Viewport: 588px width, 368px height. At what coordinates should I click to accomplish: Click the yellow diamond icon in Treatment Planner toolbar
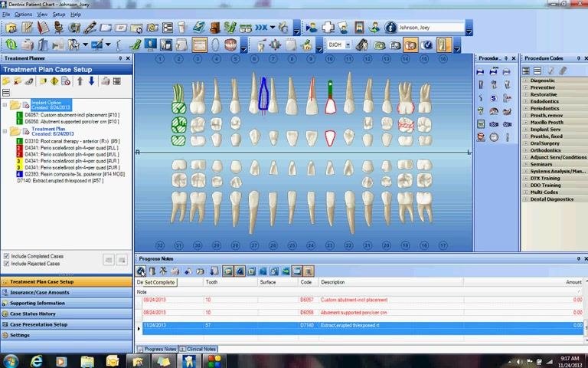54,81
